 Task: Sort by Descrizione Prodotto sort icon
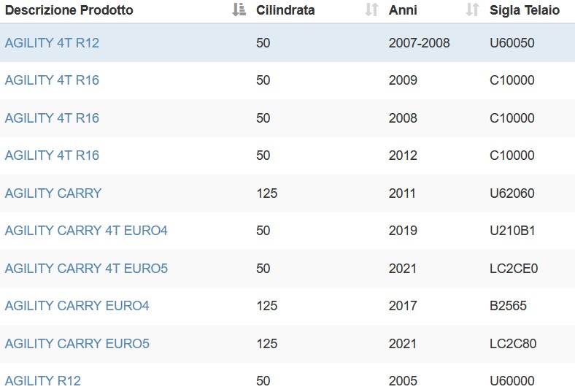239,10
